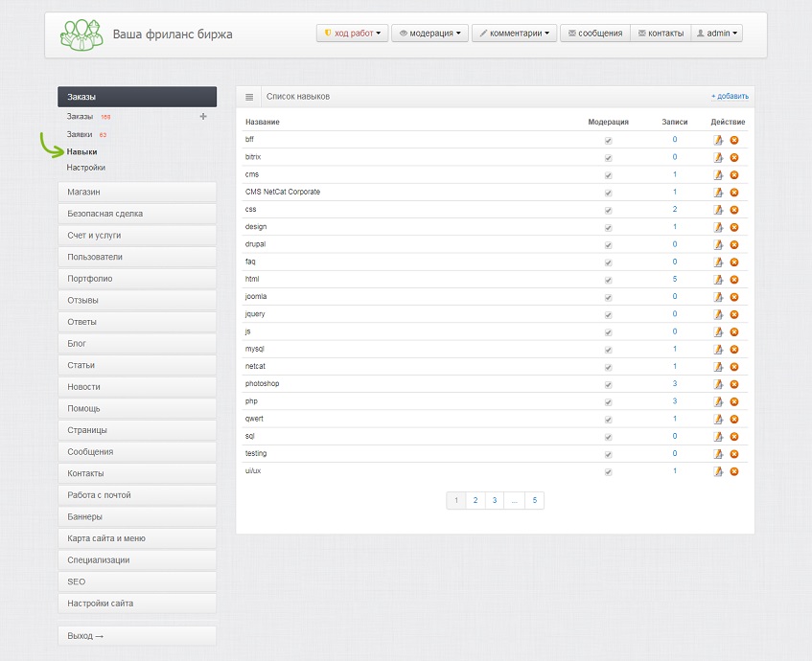Toggle moderation checkbox for mysql

609,350
